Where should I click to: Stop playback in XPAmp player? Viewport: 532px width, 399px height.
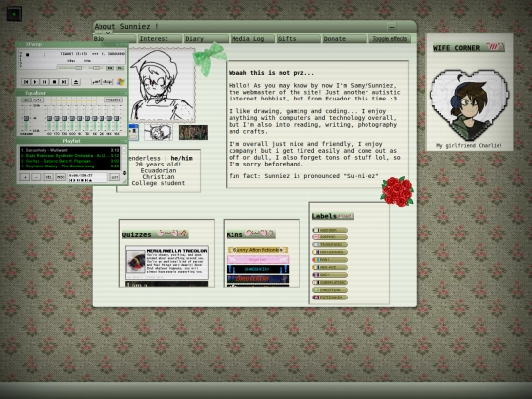[x=54, y=82]
